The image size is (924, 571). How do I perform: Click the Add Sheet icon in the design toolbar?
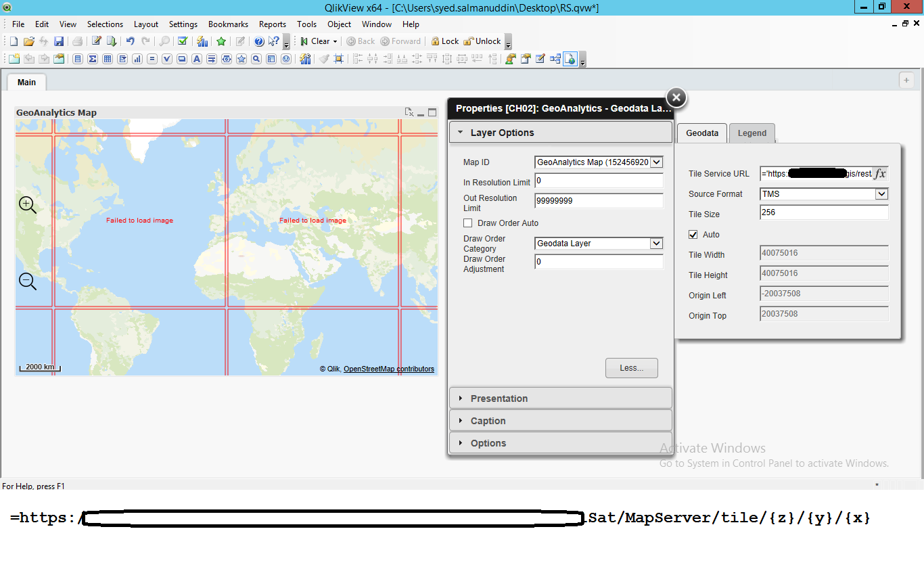14,59
